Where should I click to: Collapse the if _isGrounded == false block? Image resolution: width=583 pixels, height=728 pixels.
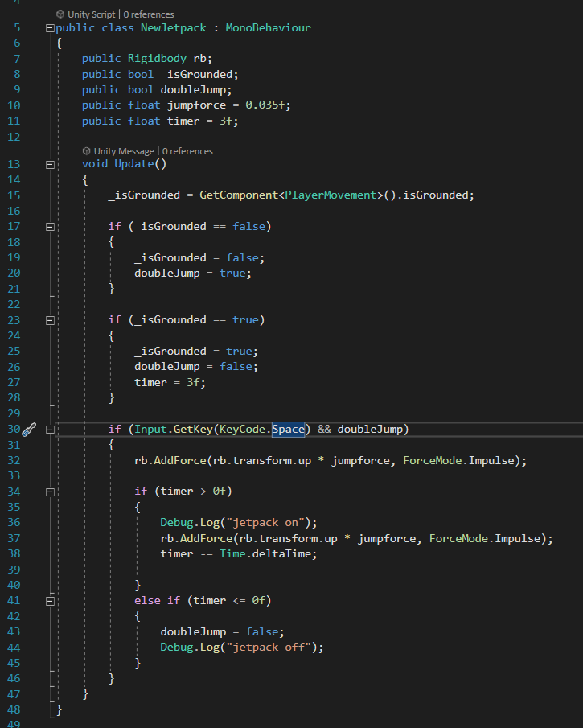tap(50, 227)
